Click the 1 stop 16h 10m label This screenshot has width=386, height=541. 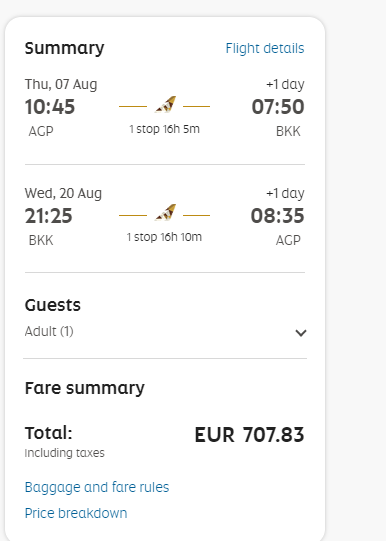pyautogui.click(x=164, y=237)
